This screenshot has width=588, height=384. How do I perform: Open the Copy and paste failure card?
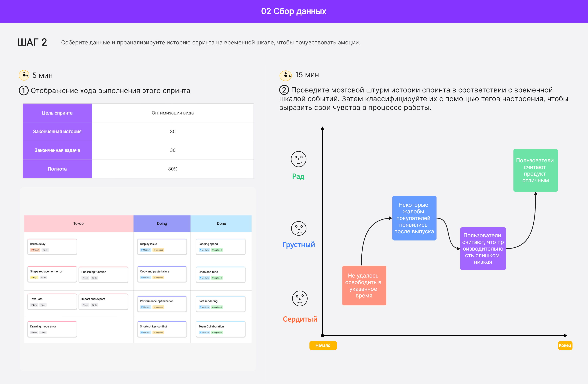point(162,274)
